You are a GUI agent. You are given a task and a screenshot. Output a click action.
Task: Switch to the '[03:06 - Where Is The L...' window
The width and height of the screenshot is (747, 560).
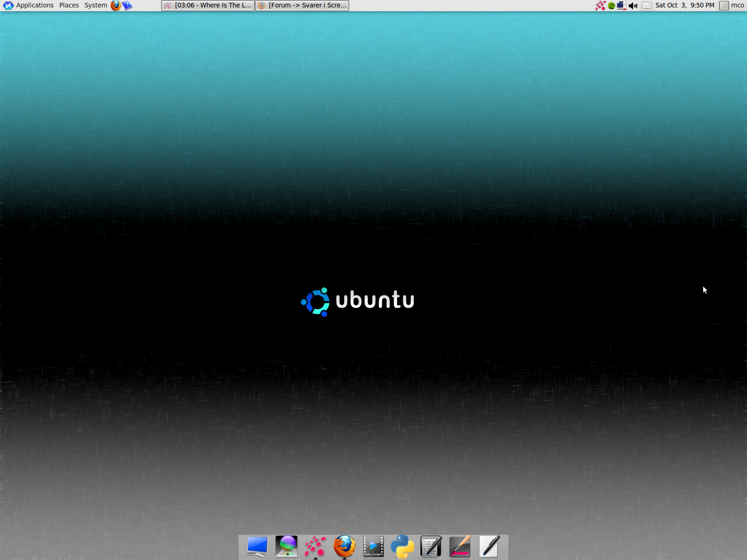(208, 5)
